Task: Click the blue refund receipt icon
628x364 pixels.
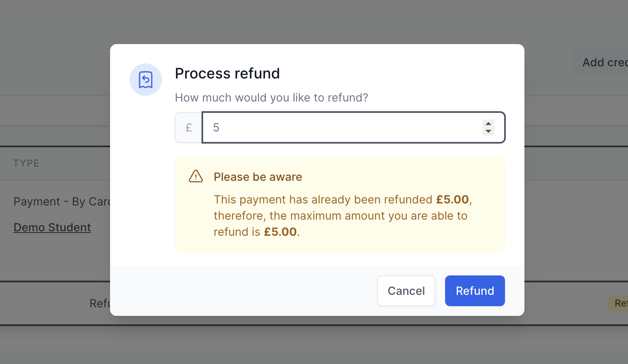Action: click(x=145, y=80)
